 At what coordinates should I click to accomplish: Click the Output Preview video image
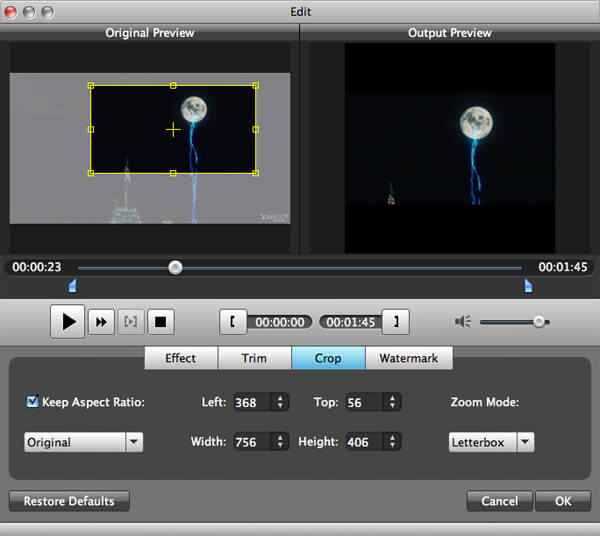click(450, 148)
